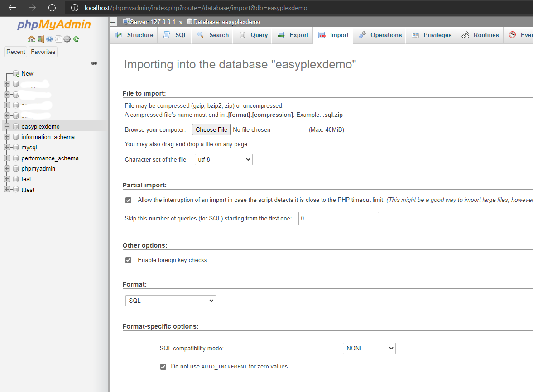
Task: Toggle allow interruption of import checkbox
Action: tap(129, 200)
